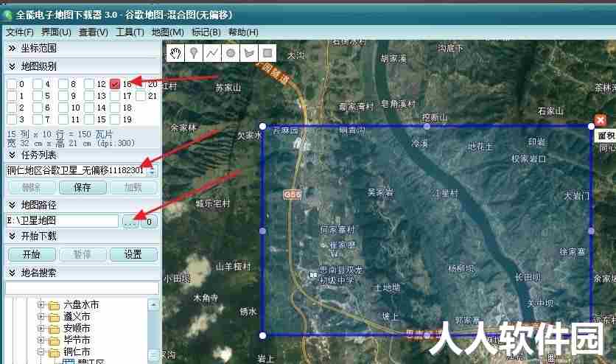Click the 安顺市 folder icon
The height and width of the screenshot is (364, 616).
54,329
